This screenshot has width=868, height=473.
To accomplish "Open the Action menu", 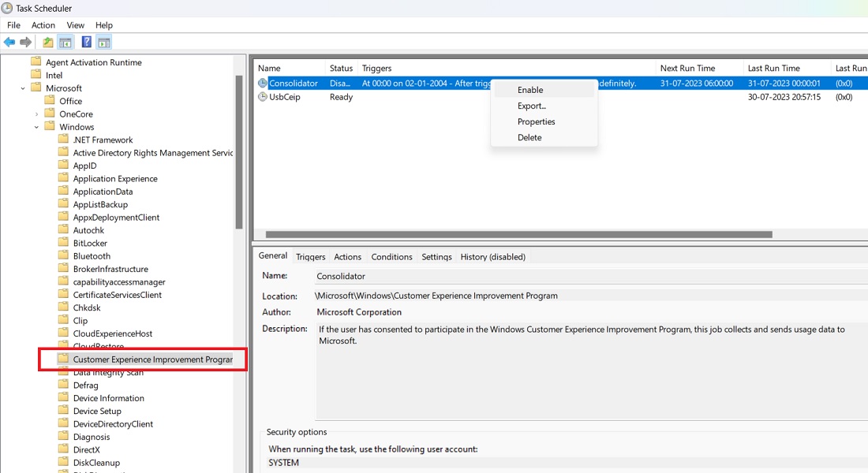I will click(43, 24).
